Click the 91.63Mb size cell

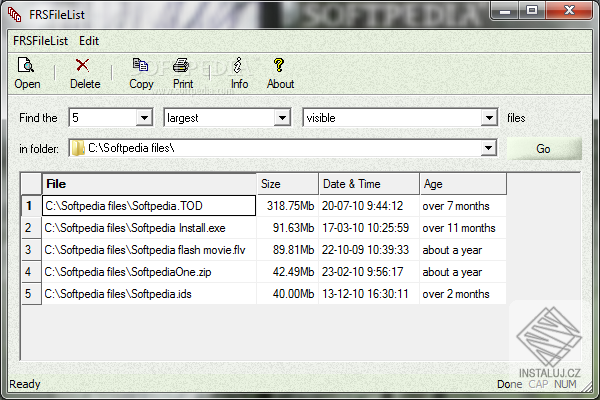[x=288, y=228]
